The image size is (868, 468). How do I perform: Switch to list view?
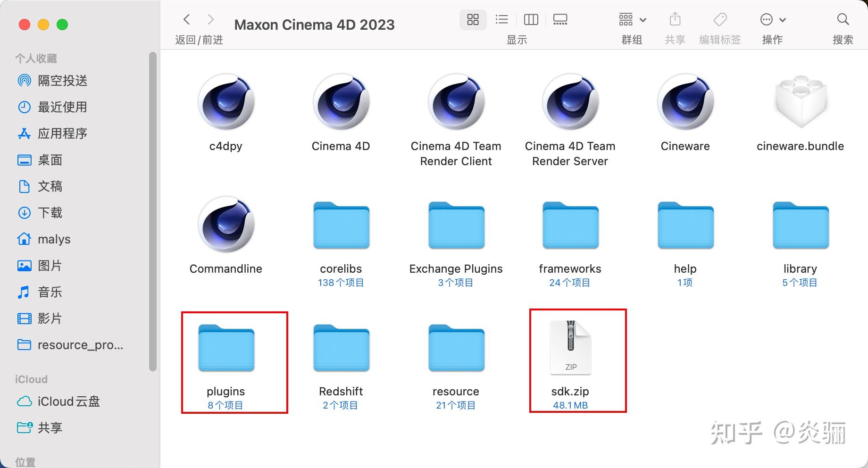pos(501,19)
